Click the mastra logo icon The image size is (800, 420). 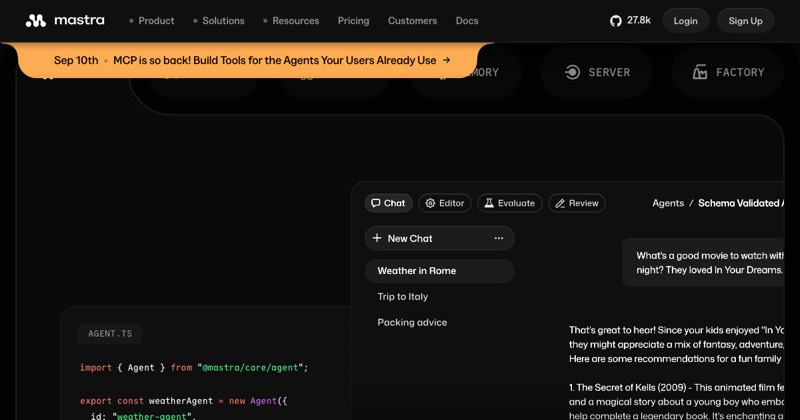click(x=36, y=20)
